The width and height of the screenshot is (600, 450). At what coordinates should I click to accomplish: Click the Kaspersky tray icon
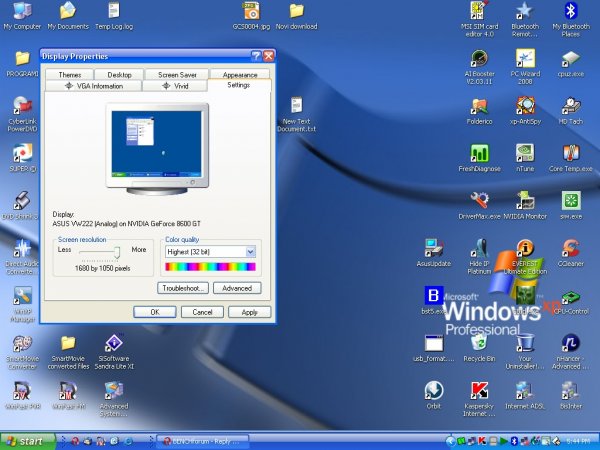point(483,441)
